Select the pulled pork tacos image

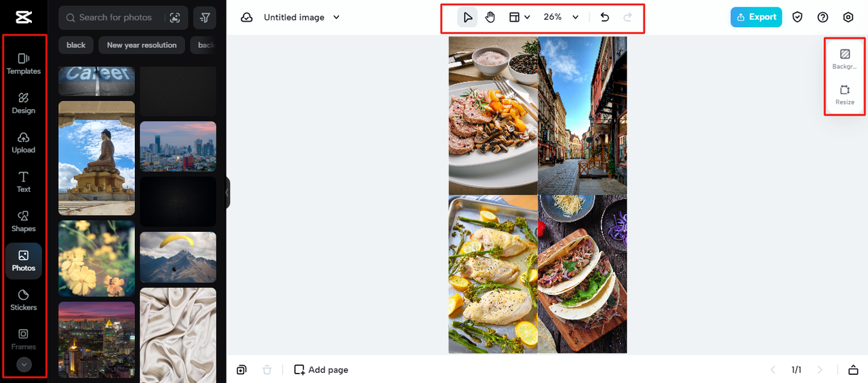pos(583,274)
